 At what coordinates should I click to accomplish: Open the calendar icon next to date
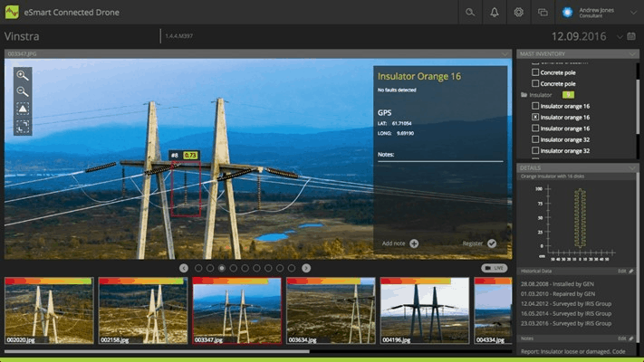[631, 36]
